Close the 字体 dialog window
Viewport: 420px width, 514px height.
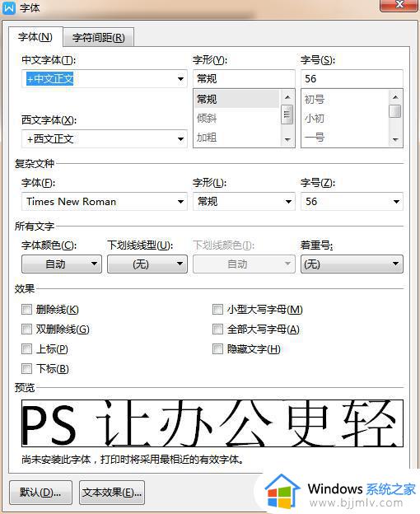[x=399, y=5]
